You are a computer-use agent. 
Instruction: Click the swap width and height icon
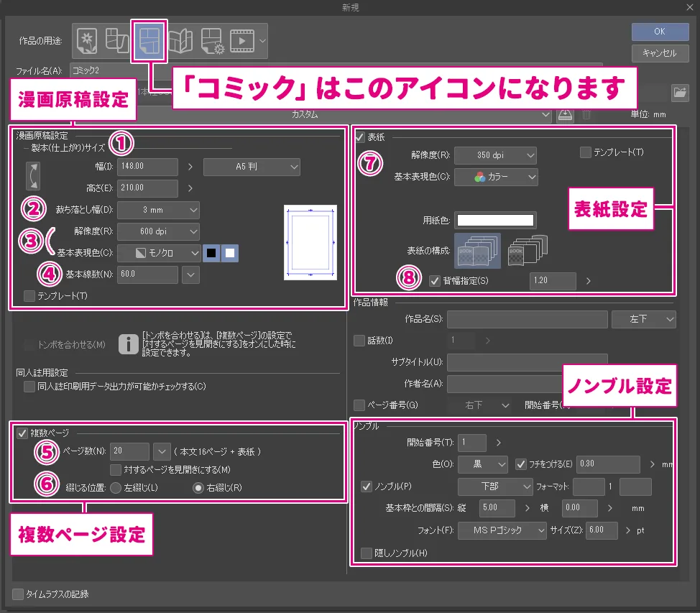click(34, 176)
